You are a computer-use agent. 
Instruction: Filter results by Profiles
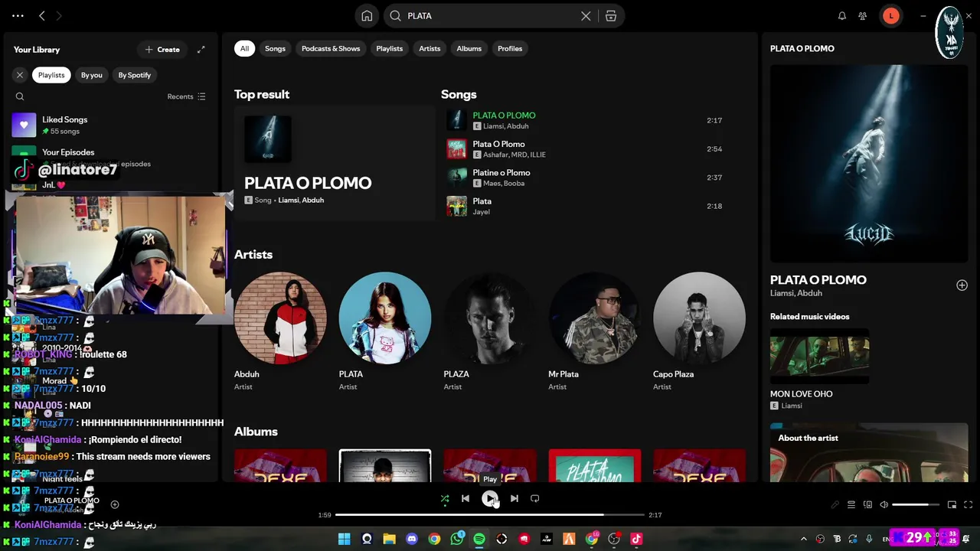tap(510, 48)
